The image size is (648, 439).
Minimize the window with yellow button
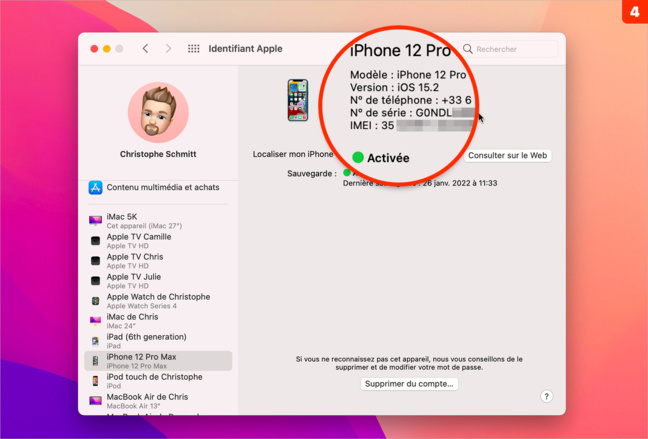pos(107,49)
